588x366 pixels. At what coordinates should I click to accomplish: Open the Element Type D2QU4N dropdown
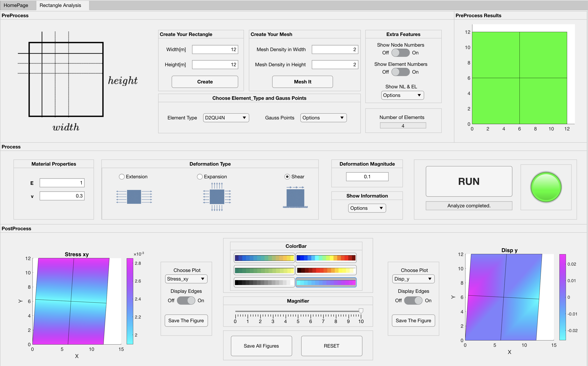[x=226, y=118]
